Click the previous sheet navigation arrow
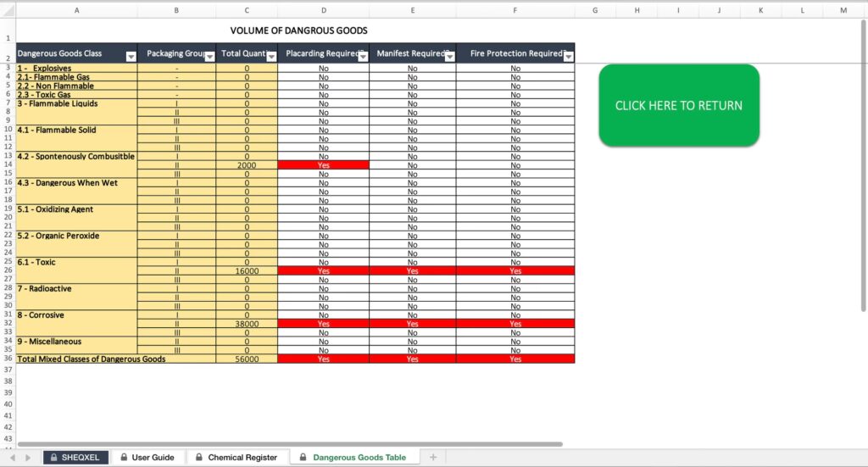The width and height of the screenshot is (868, 467). pyautogui.click(x=14, y=458)
